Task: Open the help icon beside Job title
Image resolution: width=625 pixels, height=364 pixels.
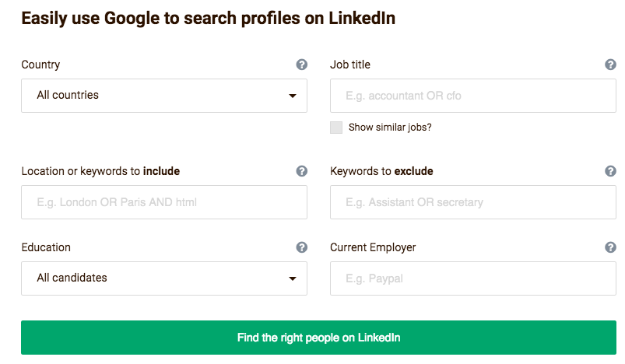Action: pos(610,65)
